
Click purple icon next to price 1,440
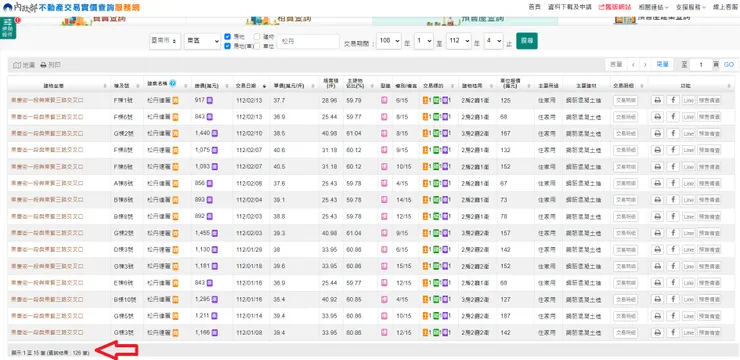pos(215,134)
